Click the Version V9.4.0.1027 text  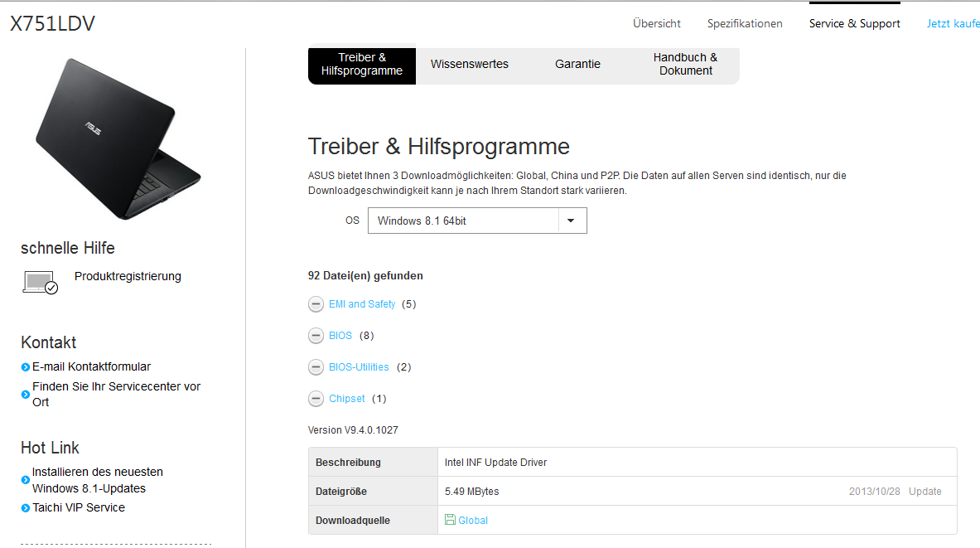(353, 430)
